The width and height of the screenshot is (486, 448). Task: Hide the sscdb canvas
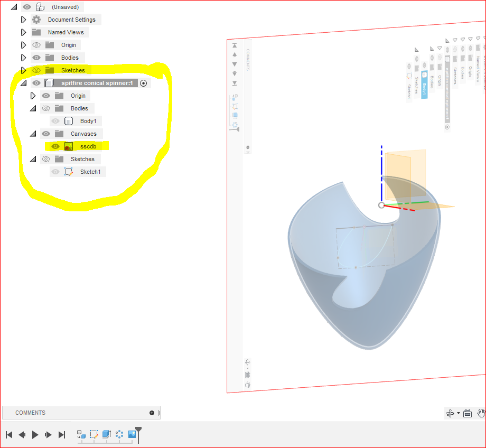pos(55,146)
